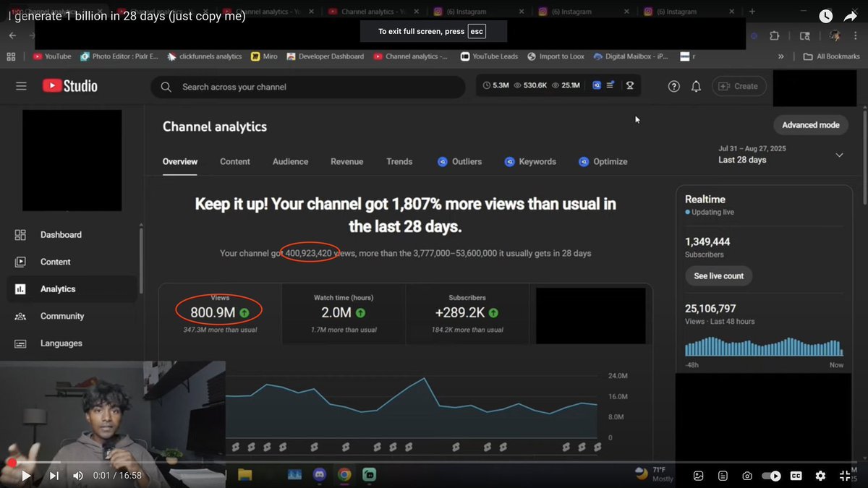Skip to the next video

54,476
